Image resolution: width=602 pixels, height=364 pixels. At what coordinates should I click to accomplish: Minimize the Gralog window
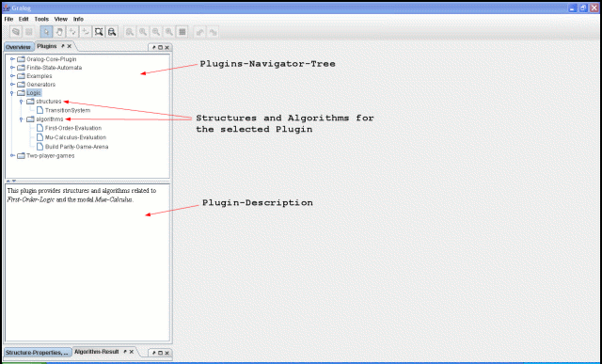(x=573, y=8)
